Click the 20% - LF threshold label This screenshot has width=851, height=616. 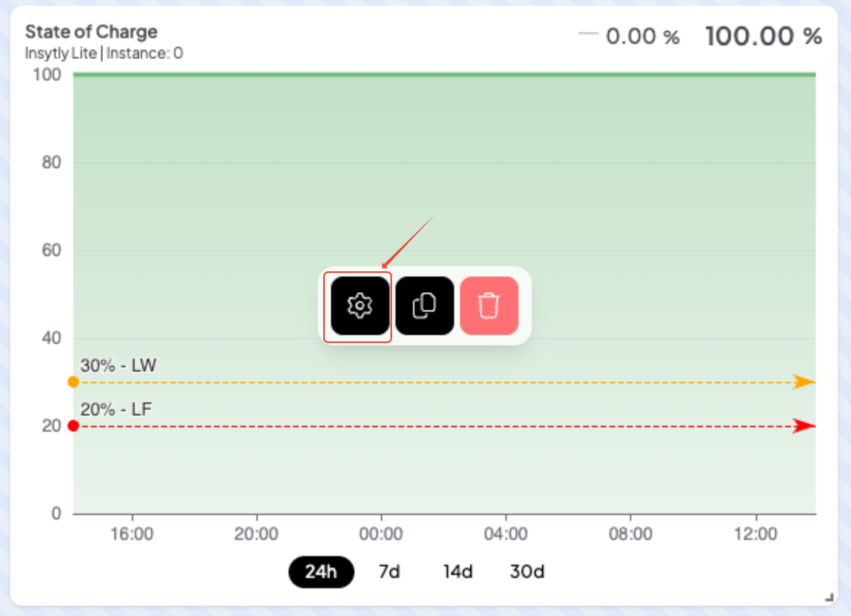116,409
